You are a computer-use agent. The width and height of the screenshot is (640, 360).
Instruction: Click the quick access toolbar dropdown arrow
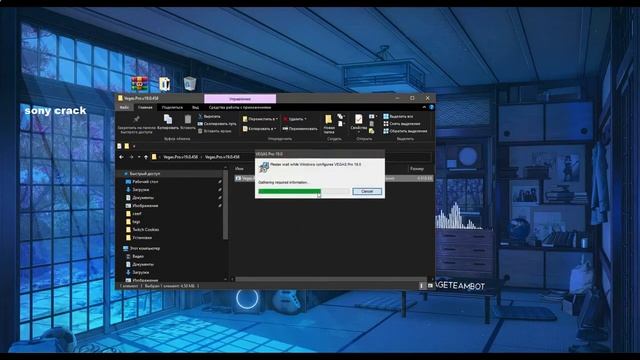click(134, 146)
